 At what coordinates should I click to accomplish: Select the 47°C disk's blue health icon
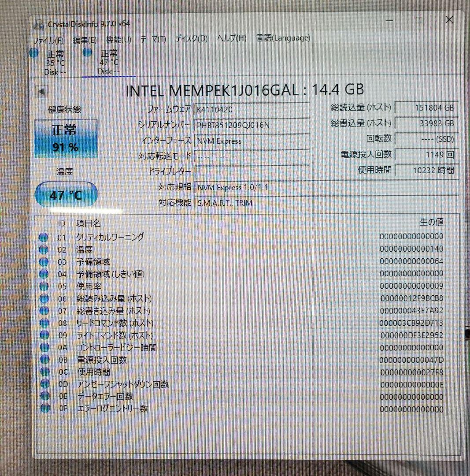pyautogui.click(x=86, y=52)
